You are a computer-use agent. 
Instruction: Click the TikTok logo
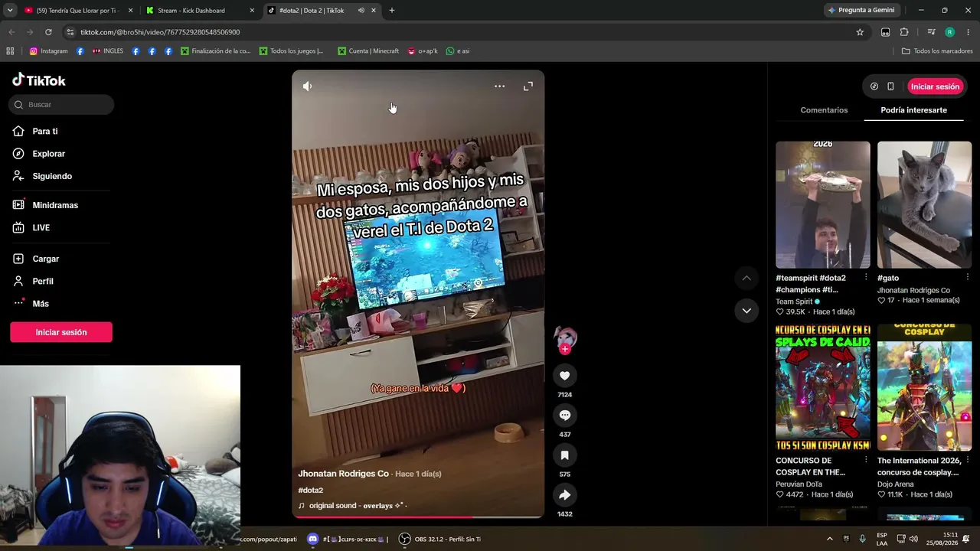pyautogui.click(x=39, y=80)
